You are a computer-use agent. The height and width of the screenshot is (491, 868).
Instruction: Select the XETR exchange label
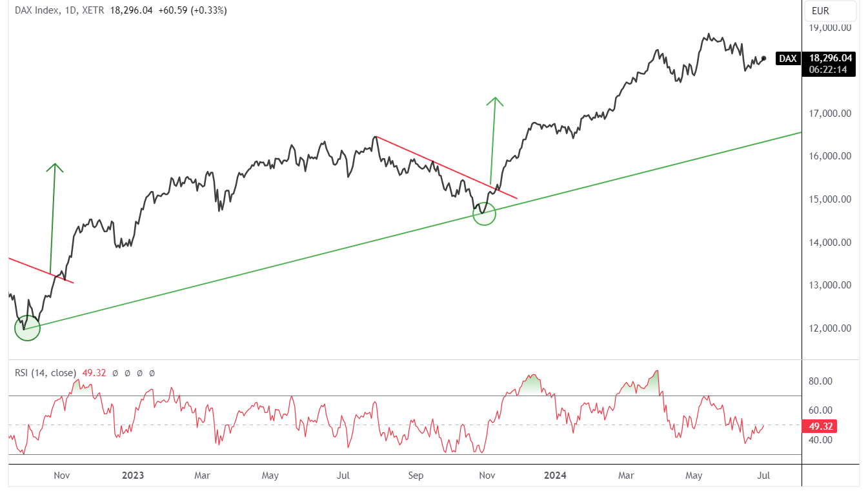click(x=92, y=10)
